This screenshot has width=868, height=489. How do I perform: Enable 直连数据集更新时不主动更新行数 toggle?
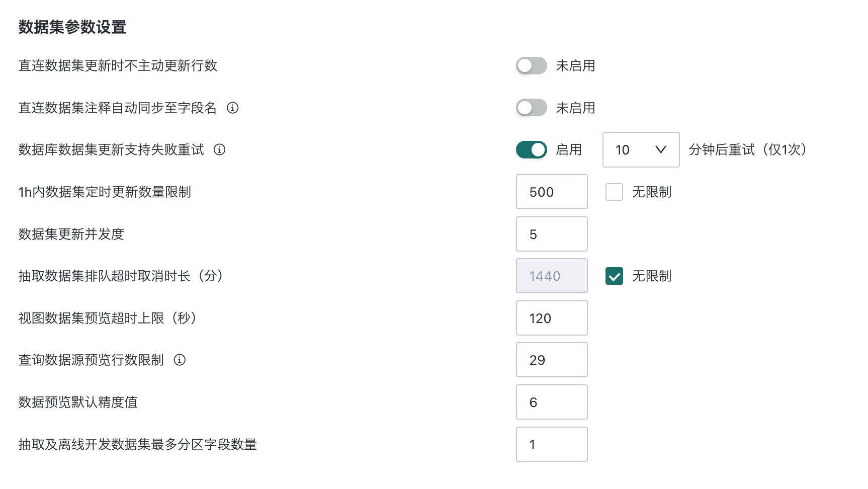pos(531,65)
